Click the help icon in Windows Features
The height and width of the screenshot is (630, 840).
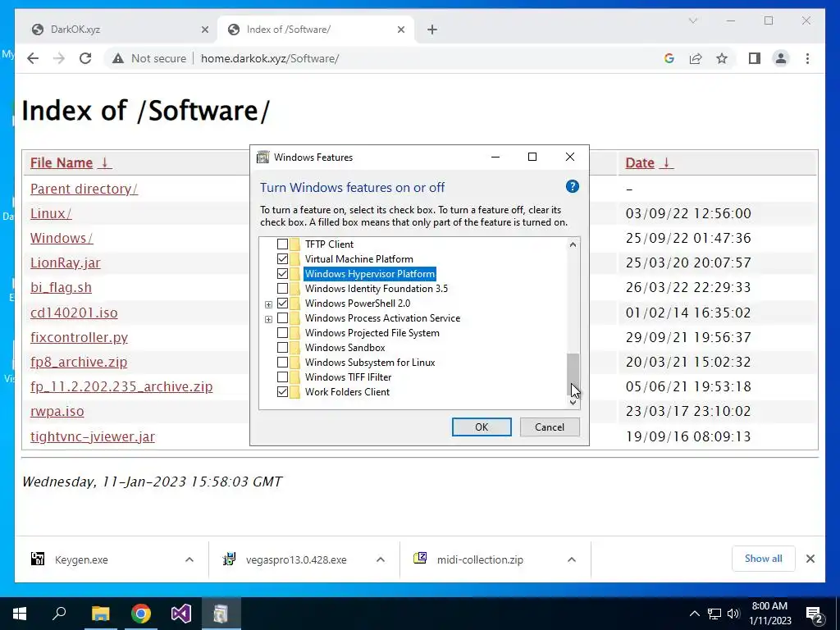point(572,186)
